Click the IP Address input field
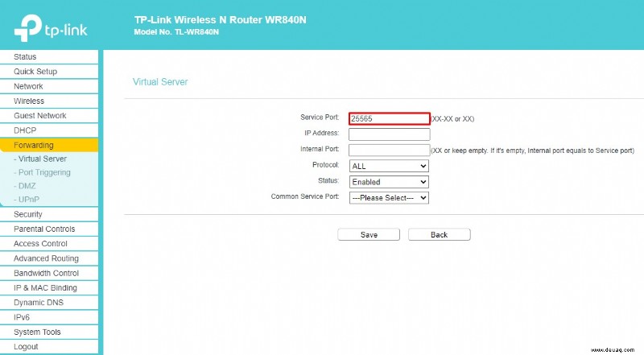The width and height of the screenshot is (644, 355). (390, 134)
